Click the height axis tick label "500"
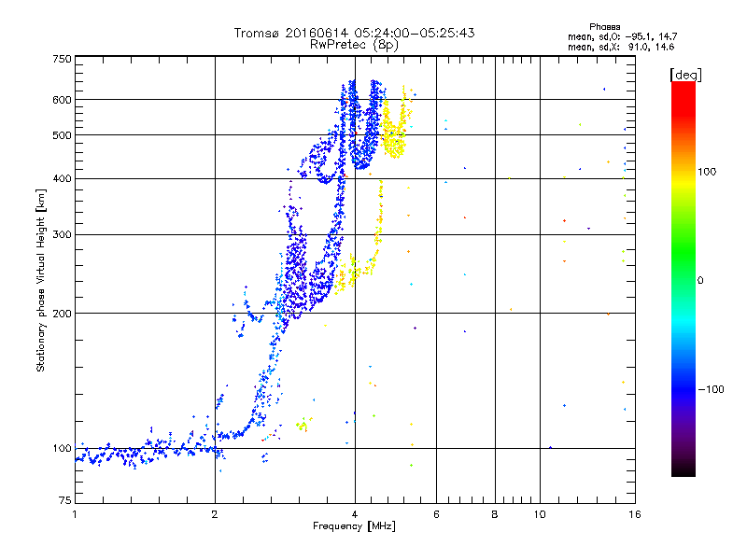The image size is (747, 560). tap(62, 135)
